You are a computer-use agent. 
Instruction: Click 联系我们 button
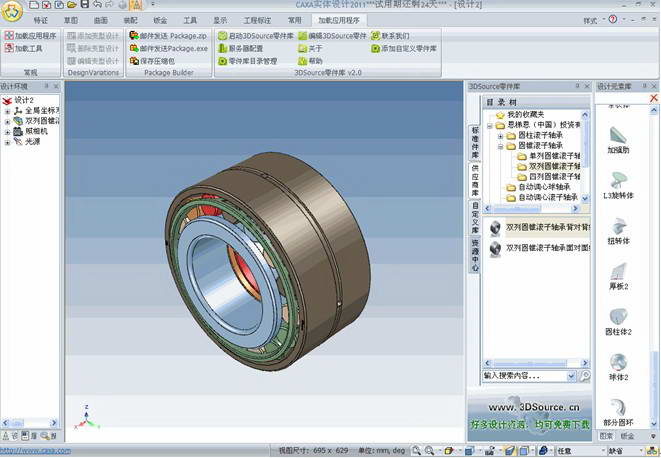pos(390,36)
